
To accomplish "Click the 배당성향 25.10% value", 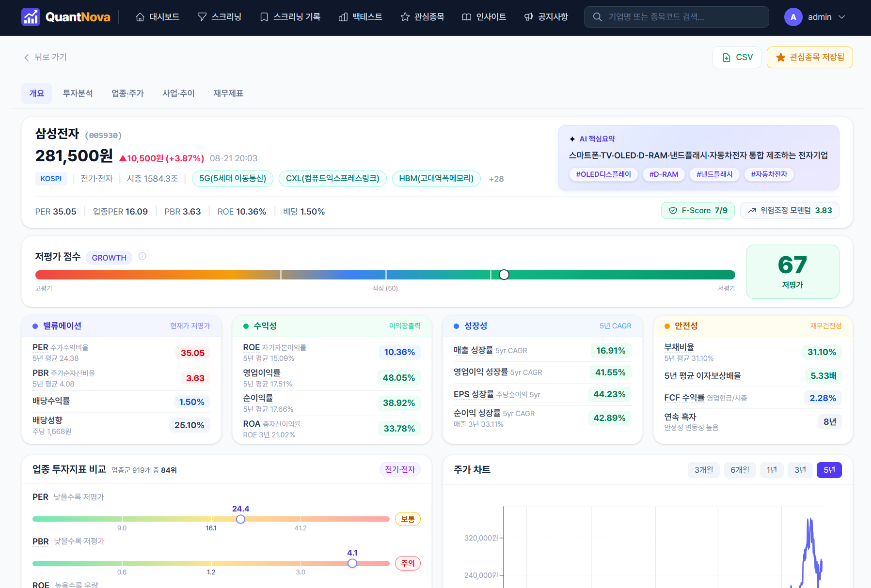I will (x=190, y=425).
